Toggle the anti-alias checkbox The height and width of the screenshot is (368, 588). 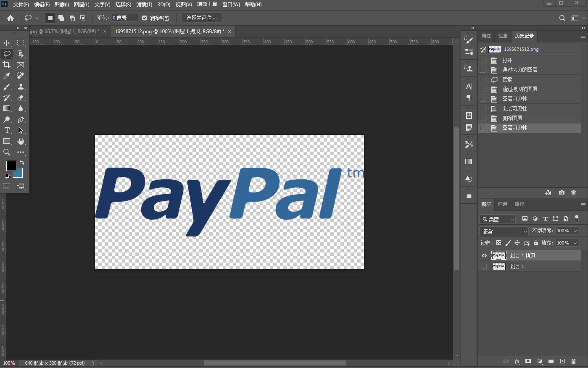(145, 18)
